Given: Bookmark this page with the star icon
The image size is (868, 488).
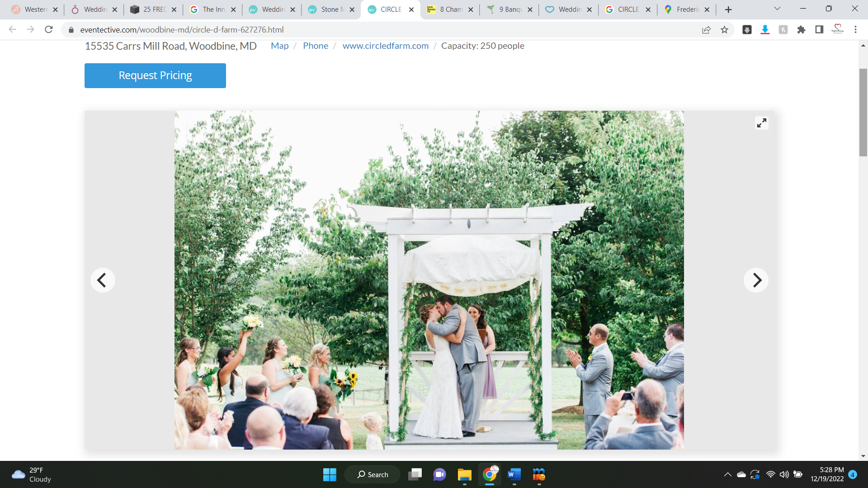Looking at the screenshot, I should pos(724,30).
